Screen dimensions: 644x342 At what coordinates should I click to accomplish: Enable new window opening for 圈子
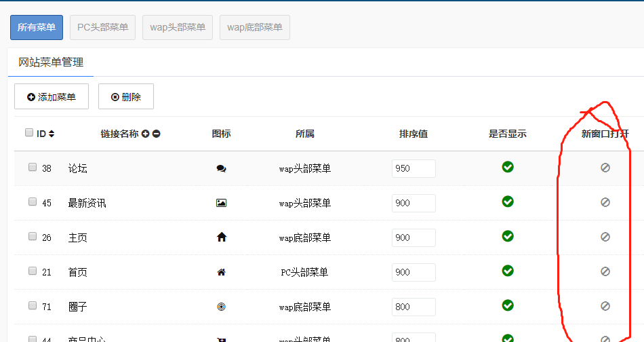[605, 306]
